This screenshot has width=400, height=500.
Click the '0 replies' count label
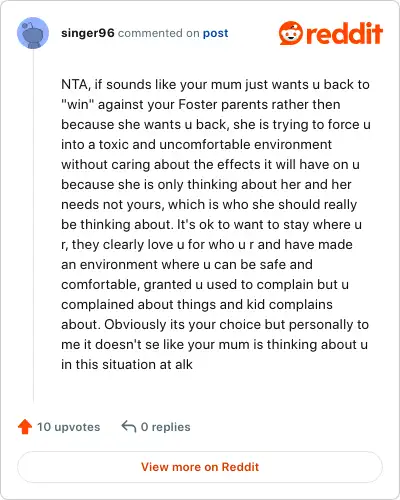(166, 427)
